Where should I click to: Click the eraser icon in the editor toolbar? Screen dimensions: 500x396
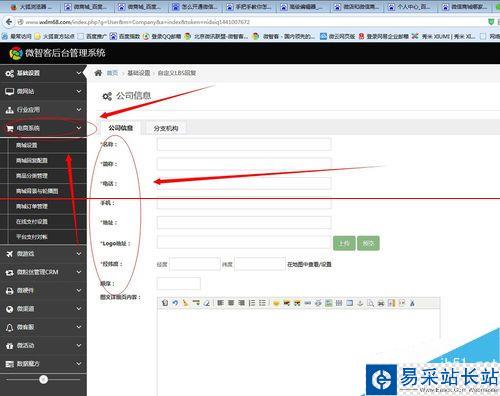pyautogui.click(x=207, y=303)
